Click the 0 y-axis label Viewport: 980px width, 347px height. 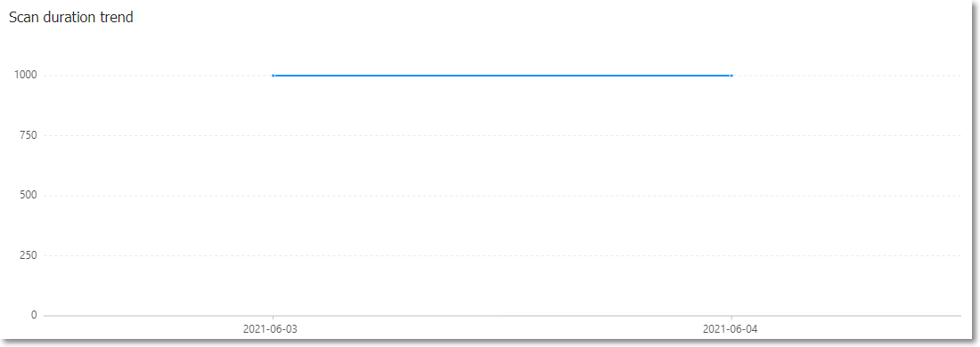[x=35, y=315]
